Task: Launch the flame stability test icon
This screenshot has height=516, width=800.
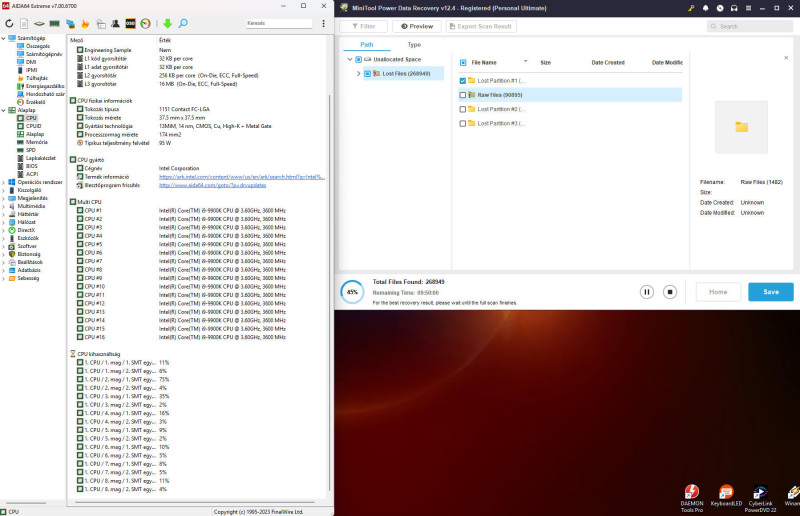Action: click(x=85, y=23)
